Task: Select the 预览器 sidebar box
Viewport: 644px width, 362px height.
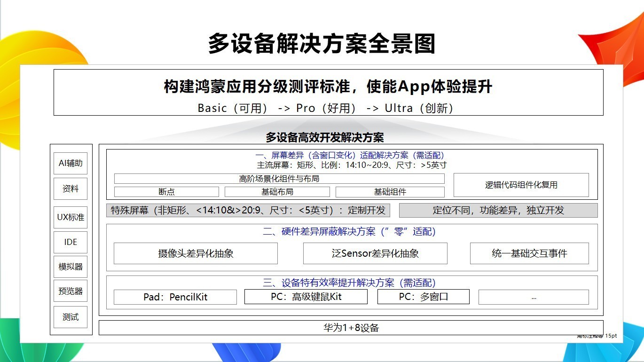Action: tap(71, 291)
